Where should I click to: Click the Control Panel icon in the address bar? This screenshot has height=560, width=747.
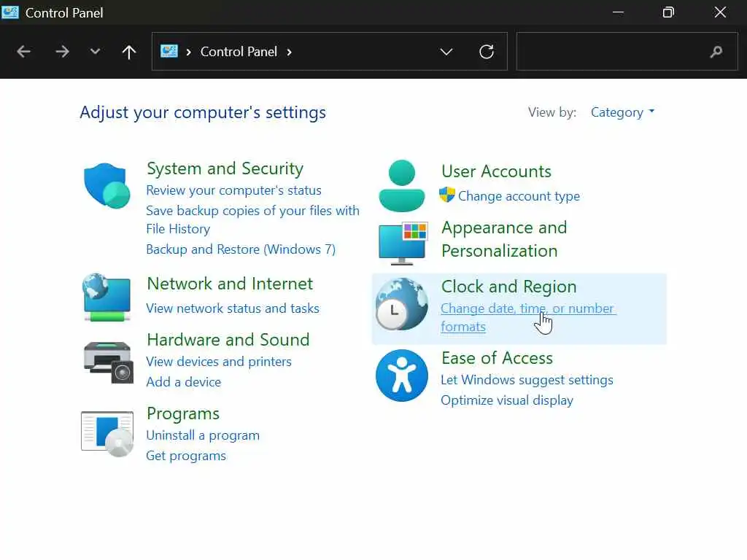pyautogui.click(x=169, y=51)
